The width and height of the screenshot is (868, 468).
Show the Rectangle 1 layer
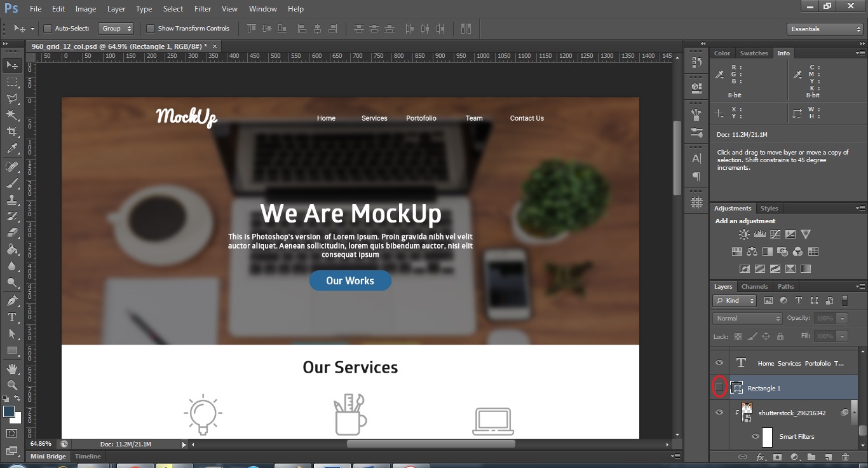pyautogui.click(x=719, y=387)
